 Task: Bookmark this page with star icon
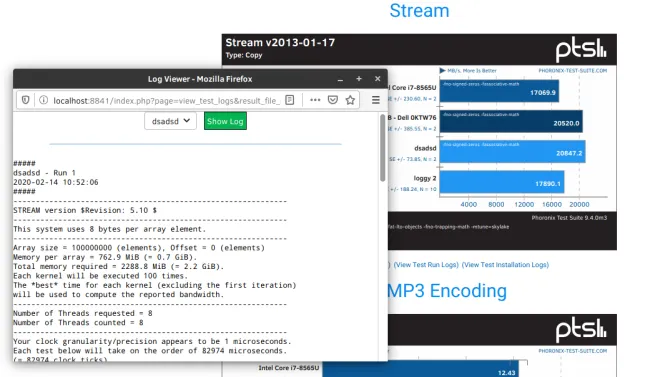point(350,100)
